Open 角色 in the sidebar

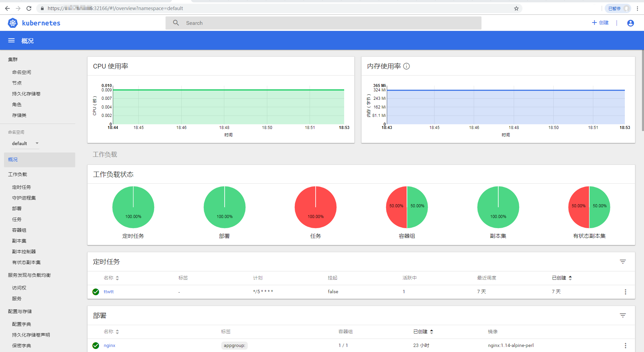[x=17, y=104]
